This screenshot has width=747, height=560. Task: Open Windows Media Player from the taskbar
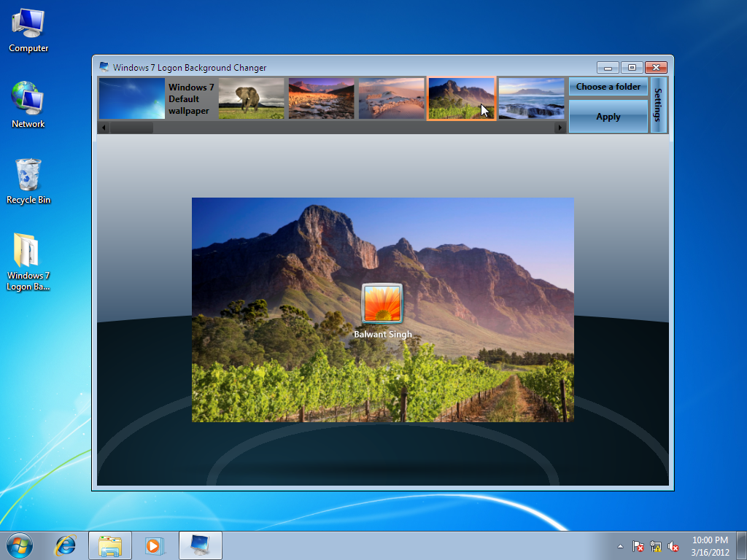coord(155,545)
